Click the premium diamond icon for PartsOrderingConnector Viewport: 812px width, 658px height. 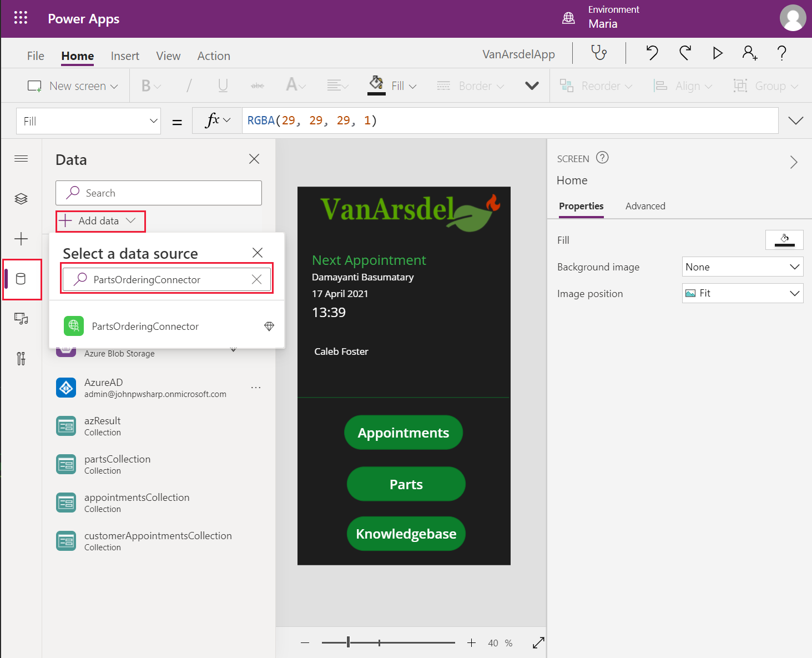click(x=269, y=327)
